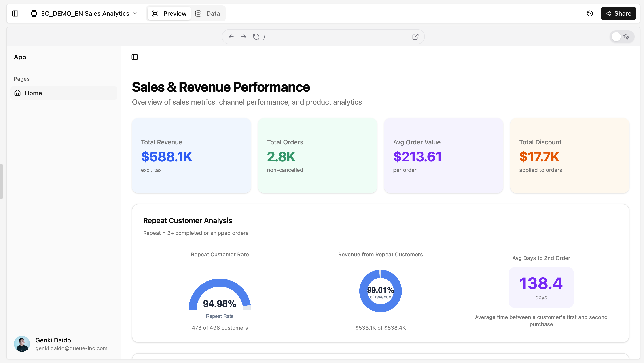This screenshot has height=363, width=644.
Task: Switch to the Data tab
Action: [208, 13]
